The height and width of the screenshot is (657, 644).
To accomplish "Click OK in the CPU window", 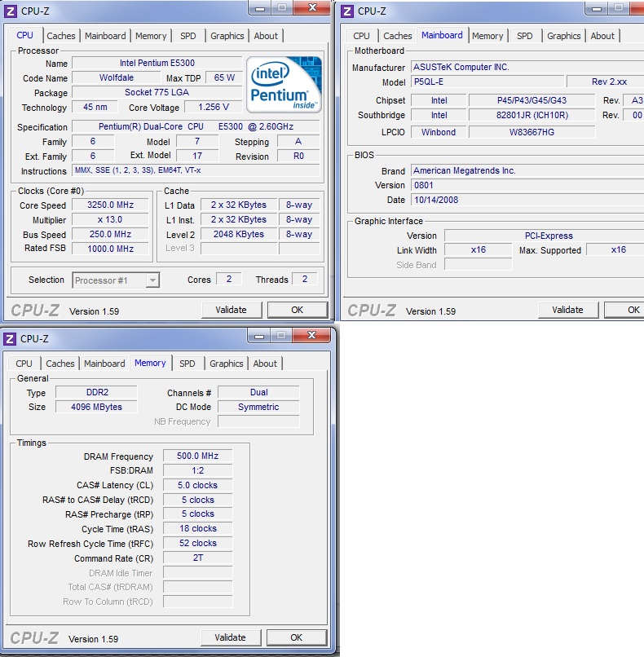I will [x=297, y=310].
